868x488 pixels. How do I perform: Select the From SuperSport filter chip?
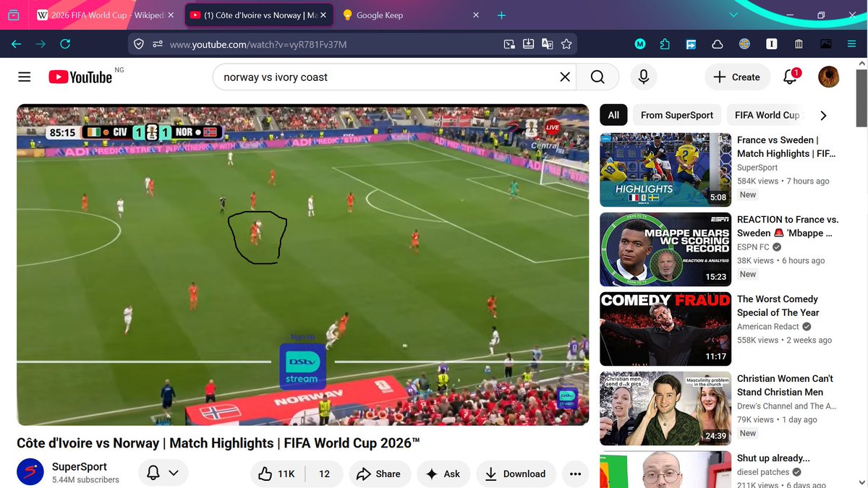pos(677,115)
